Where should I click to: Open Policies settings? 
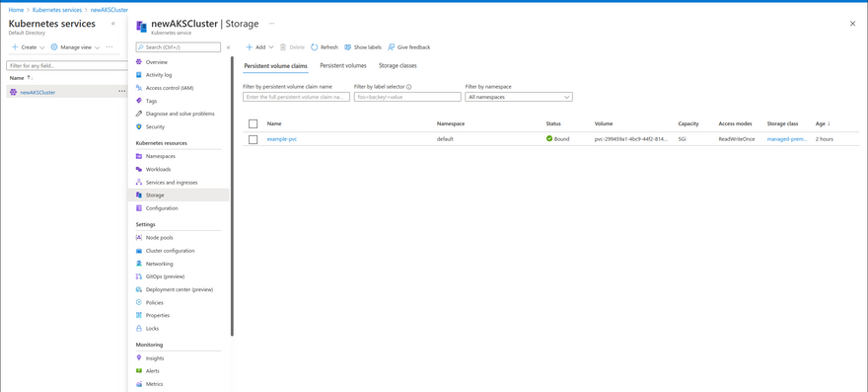click(155, 303)
